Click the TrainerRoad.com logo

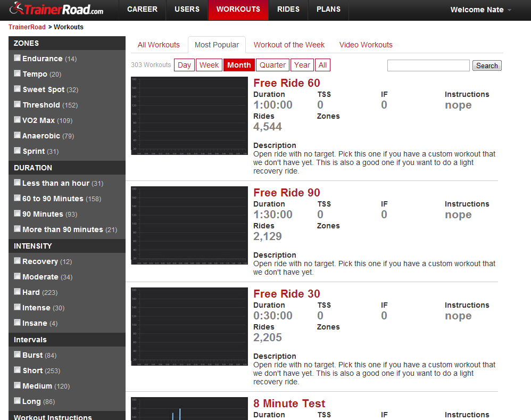pyautogui.click(x=56, y=9)
